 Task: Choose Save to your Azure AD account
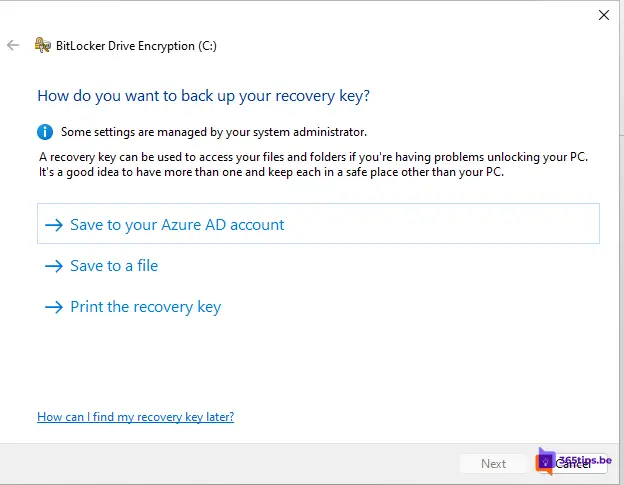pyautogui.click(x=177, y=225)
